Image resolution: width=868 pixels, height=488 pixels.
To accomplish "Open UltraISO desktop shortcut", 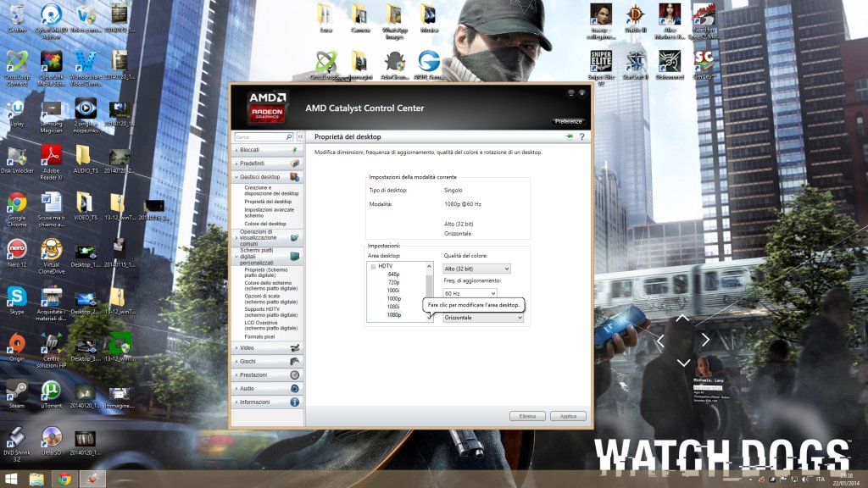I will point(51,441).
